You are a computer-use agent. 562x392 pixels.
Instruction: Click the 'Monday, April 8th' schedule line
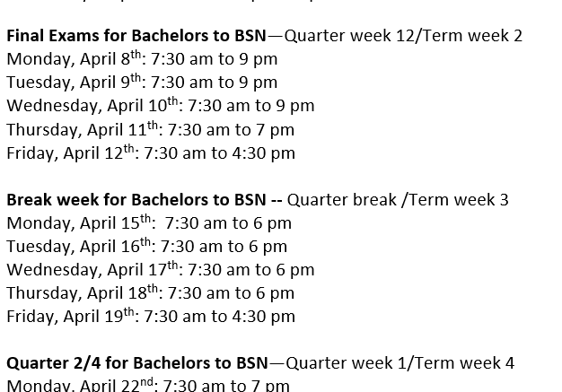(142, 59)
